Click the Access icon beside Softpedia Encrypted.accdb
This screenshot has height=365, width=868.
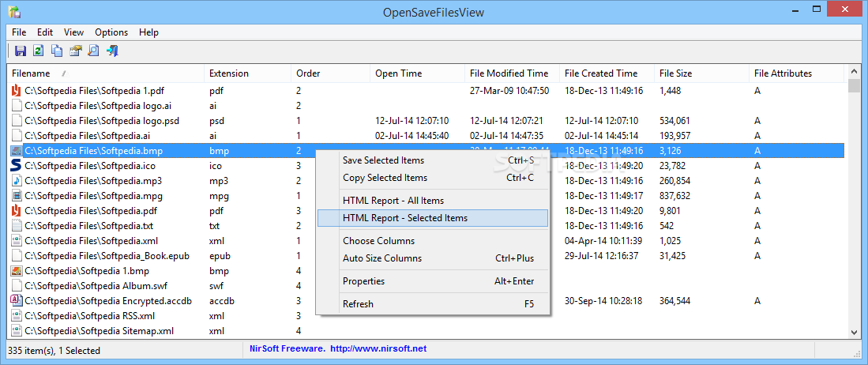click(x=17, y=301)
